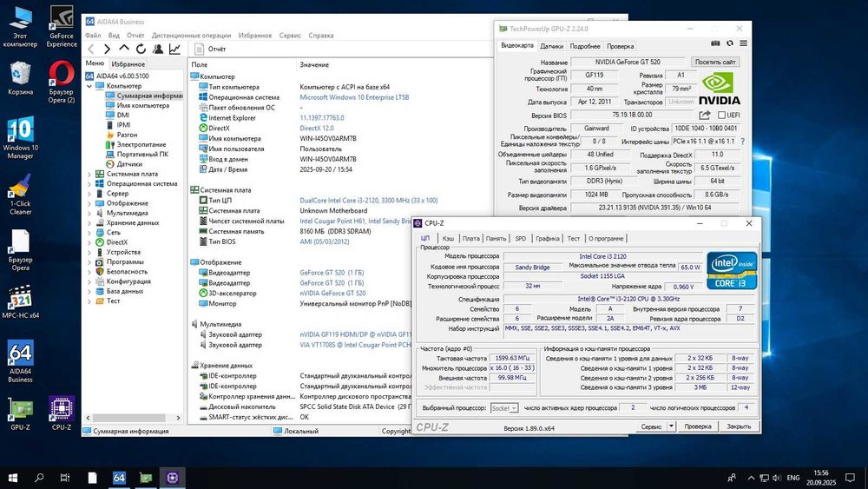This screenshot has height=489, width=868.
Task: Click the GPU name field NVIDIA GeForce GT 520
Action: [628, 62]
